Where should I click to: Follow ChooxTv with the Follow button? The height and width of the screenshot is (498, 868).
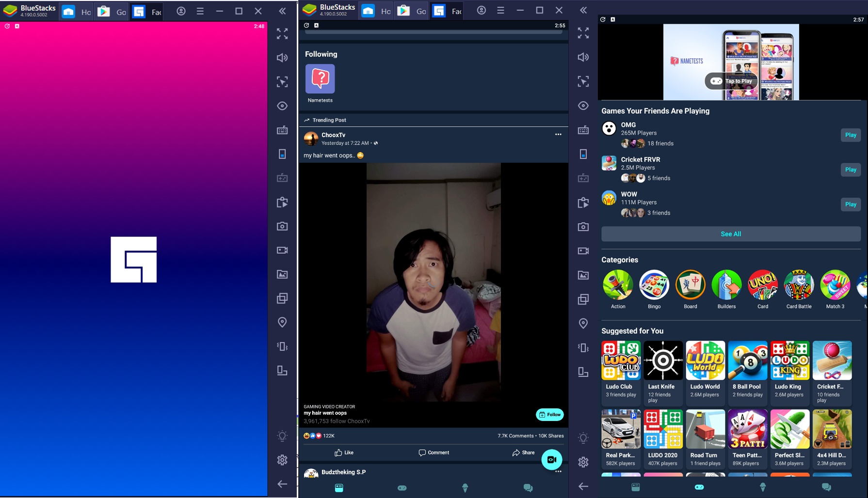550,415
